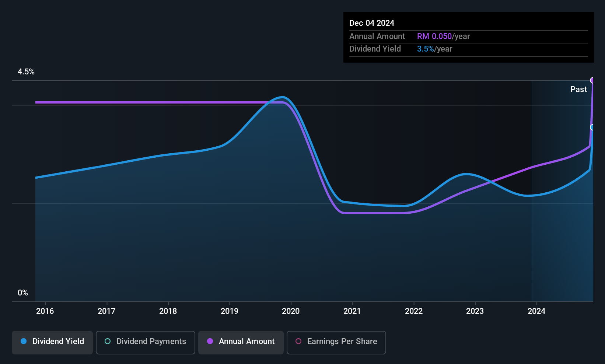Screen dimensions: 605x364
Task: Select the blue Dividend Yield endpoint marker
Action: [592, 127]
